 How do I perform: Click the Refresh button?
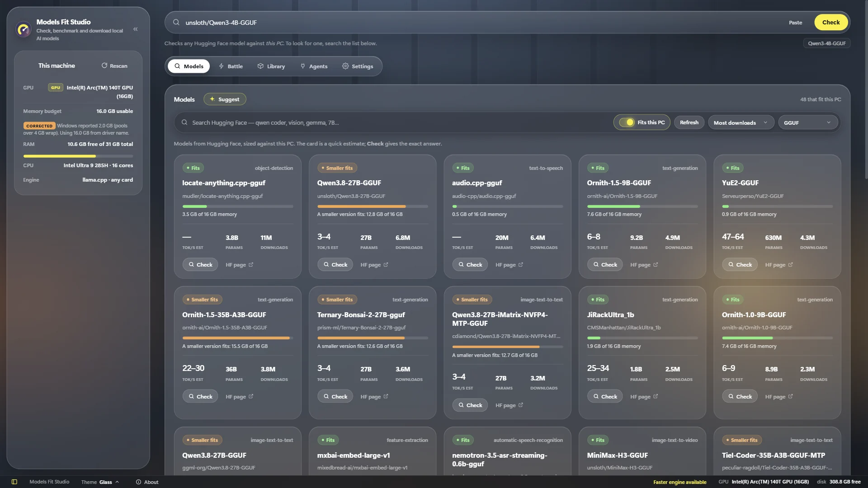pos(689,122)
